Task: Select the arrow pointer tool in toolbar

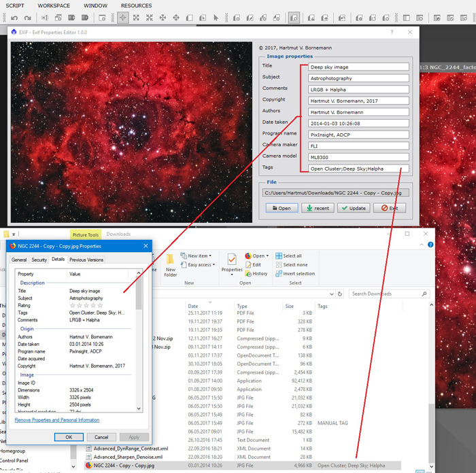Action: pyautogui.click(x=216, y=18)
